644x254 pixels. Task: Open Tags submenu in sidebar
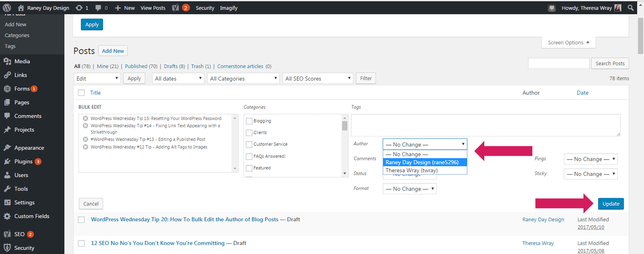10,46
